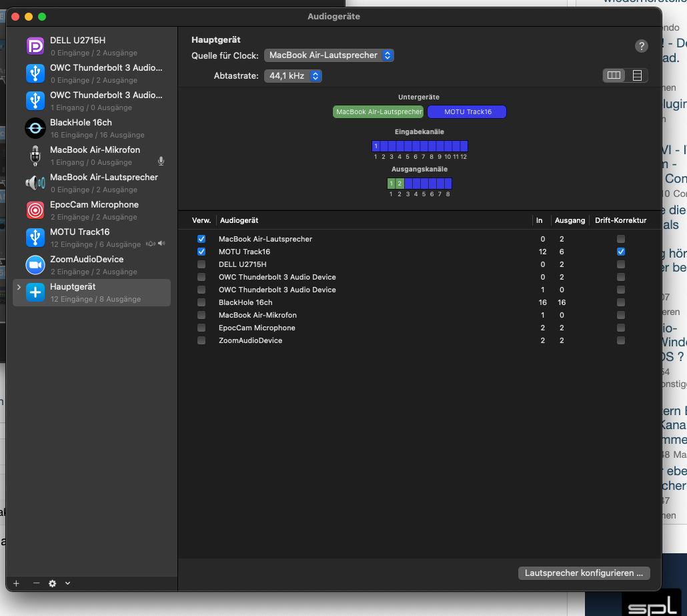Click the MacBook Air-Mikrofon microphone icon
Viewport: 687px width, 616px height.
[x=35, y=156]
